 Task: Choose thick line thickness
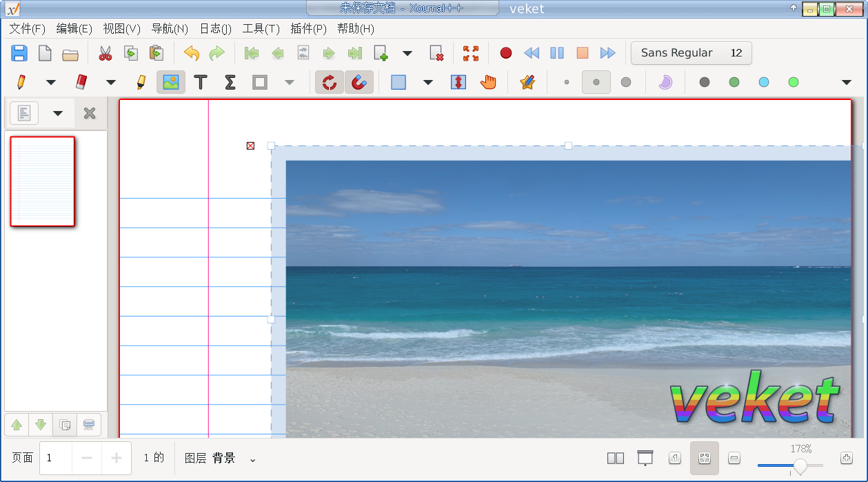626,82
